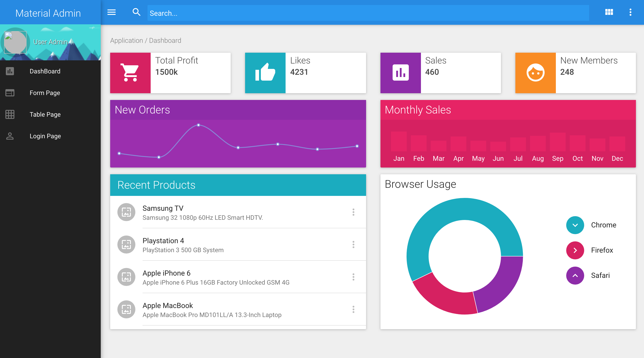This screenshot has width=644, height=358.
Task: Click the Firefox chevron-right circle
Action: click(x=575, y=250)
